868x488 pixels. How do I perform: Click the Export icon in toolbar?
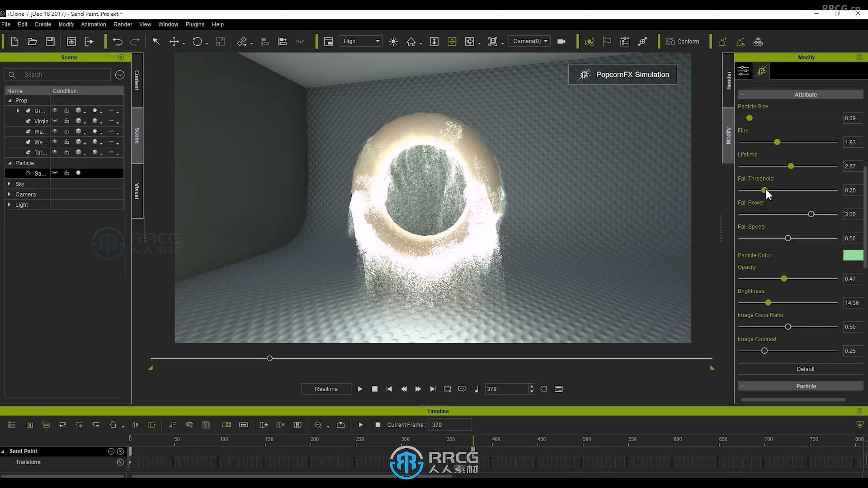coord(89,42)
